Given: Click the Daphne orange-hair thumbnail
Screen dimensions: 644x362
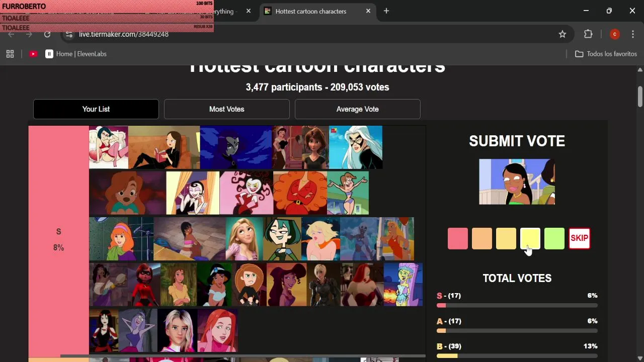Looking at the screenshot, I should (x=121, y=239).
